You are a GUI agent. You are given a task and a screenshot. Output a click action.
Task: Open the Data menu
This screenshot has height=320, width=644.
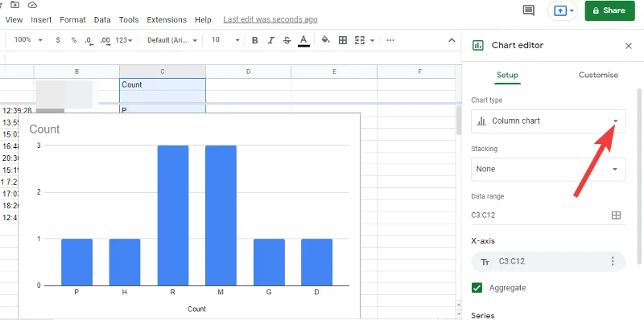(102, 19)
